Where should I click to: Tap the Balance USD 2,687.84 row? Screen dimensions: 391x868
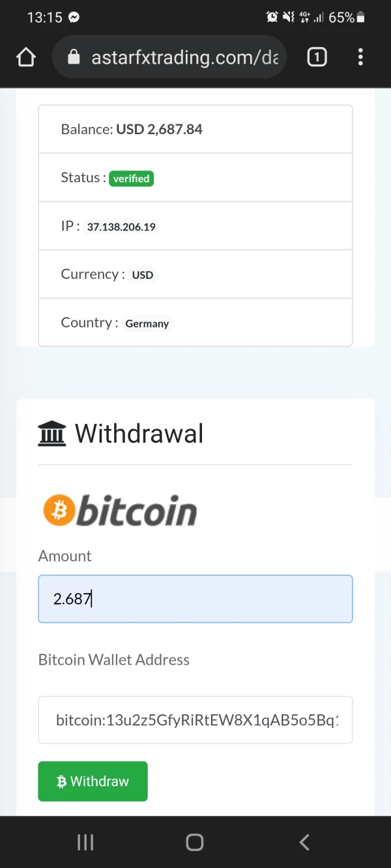195,129
